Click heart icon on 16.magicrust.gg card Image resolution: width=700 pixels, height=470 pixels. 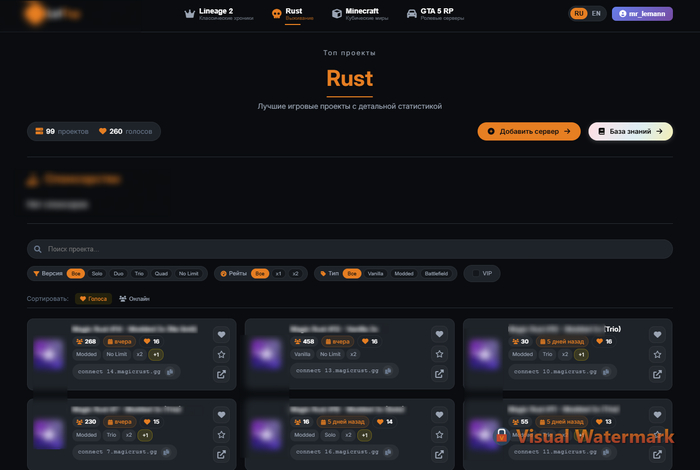pyautogui.click(x=439, y=415)
